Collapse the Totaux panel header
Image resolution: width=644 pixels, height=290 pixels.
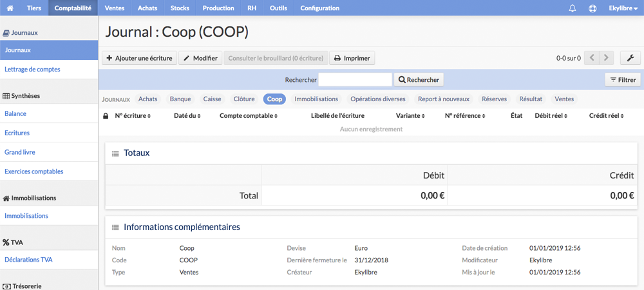[x=372, y=153]
